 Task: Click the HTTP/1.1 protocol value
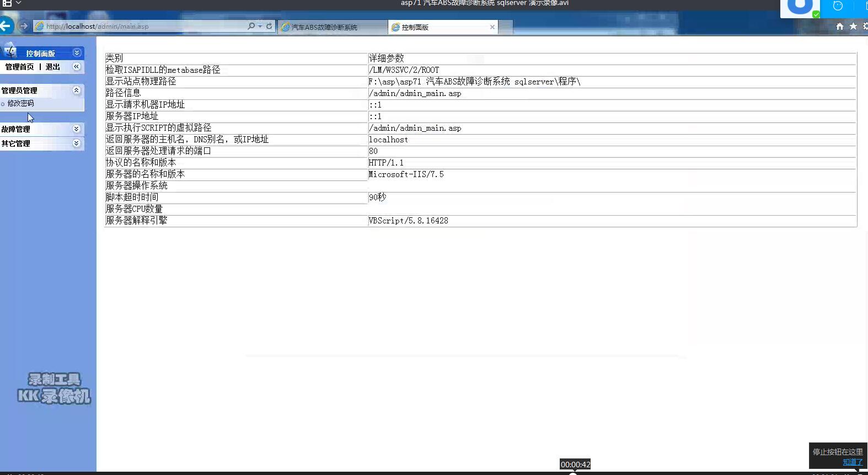point(386,163)
